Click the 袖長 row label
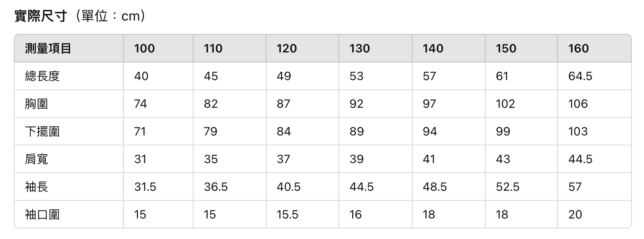 click(37, 187)
